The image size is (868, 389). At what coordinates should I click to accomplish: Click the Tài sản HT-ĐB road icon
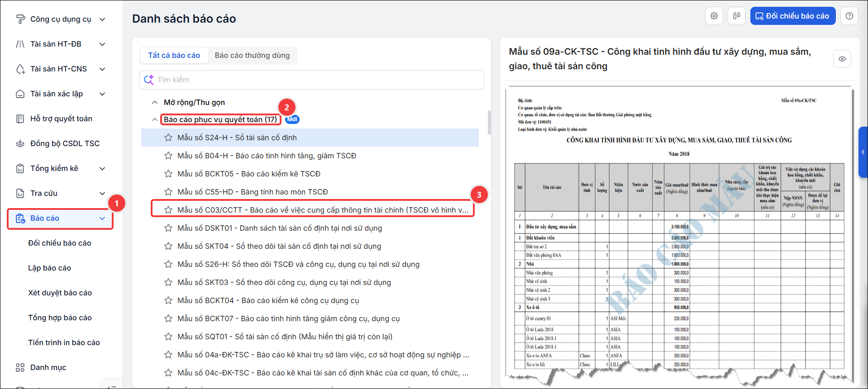(x=20, y=44)
